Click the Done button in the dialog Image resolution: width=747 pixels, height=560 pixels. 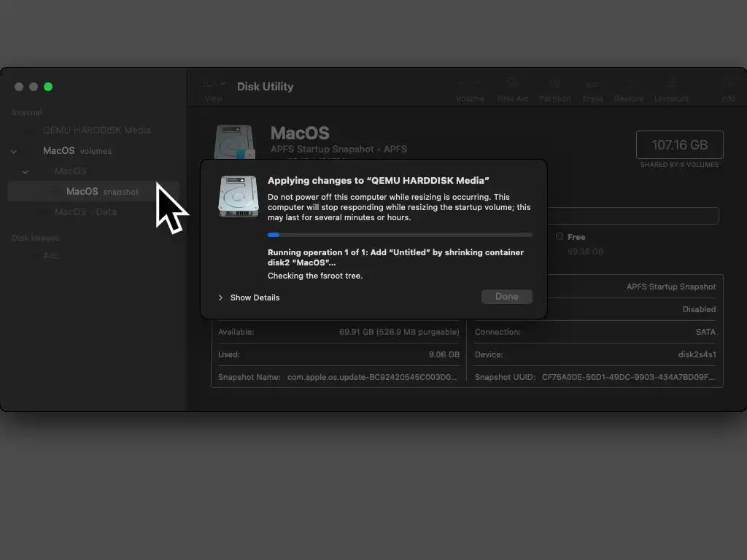pos(506,297)
